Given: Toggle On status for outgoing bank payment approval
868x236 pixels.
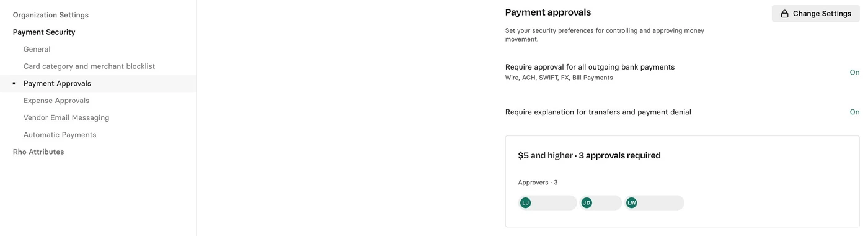Looking at the screenshot, I should [854, 73].
